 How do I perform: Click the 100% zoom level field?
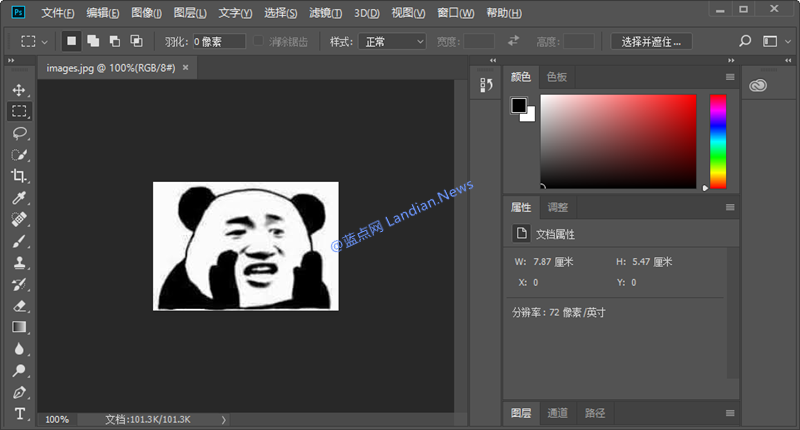(x=57, y=419)
